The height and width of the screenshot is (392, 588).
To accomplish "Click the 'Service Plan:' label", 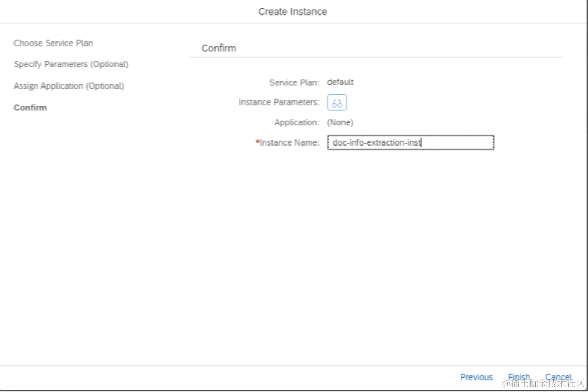I will click(x=294, y=82).
